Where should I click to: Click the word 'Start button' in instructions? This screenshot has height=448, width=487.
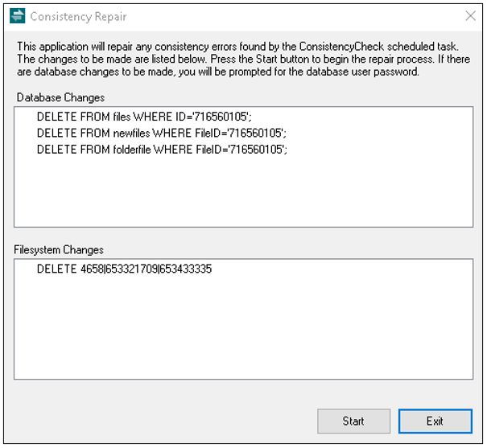[283, 59]
